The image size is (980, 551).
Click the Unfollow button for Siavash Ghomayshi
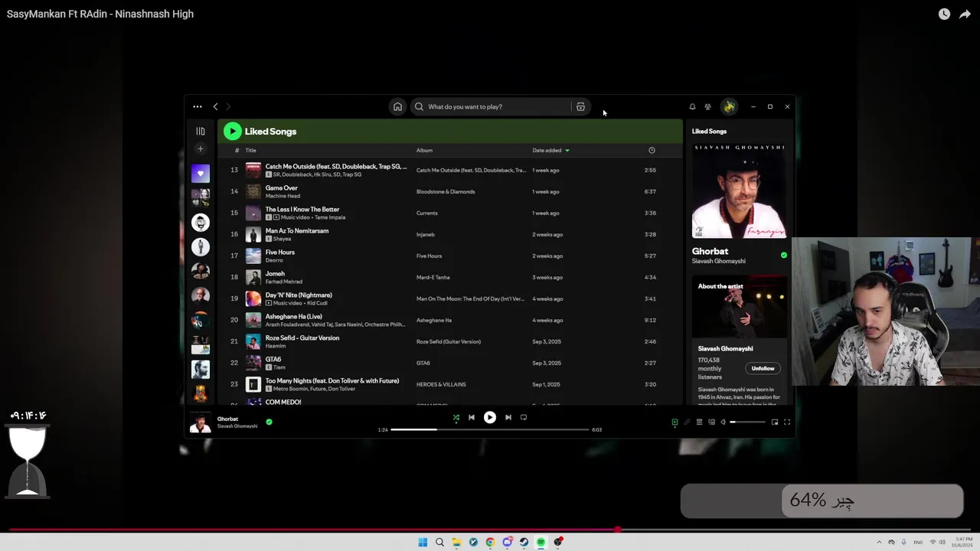coord(763,368)
